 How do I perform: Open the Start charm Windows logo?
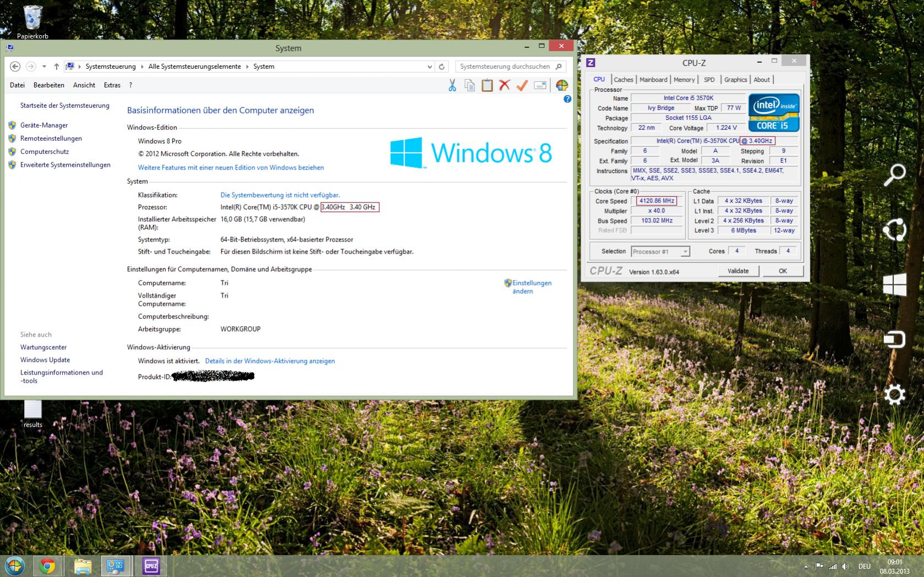(x=894, y=284)
